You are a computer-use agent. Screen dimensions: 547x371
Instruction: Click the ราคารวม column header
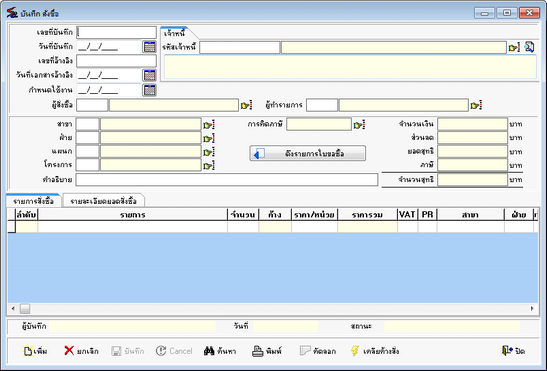(x=367, y=215)
